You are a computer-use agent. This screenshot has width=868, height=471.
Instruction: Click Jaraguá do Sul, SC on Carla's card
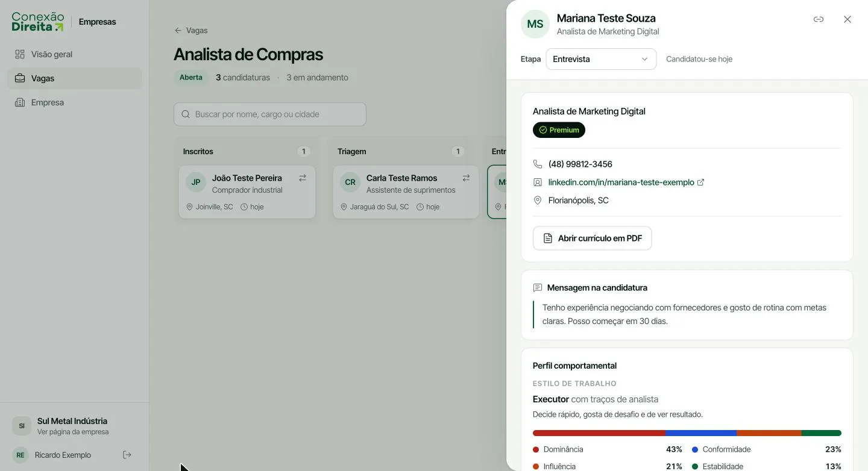coord(374,207)
